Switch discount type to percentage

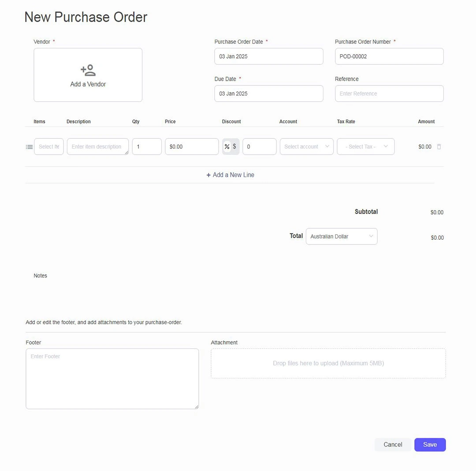tap(227, 147)
